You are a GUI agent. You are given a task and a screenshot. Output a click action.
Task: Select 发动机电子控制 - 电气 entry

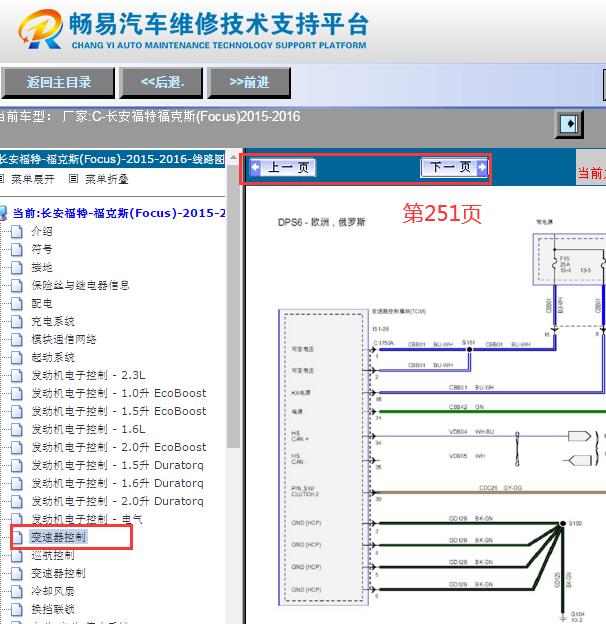(87, 519)
